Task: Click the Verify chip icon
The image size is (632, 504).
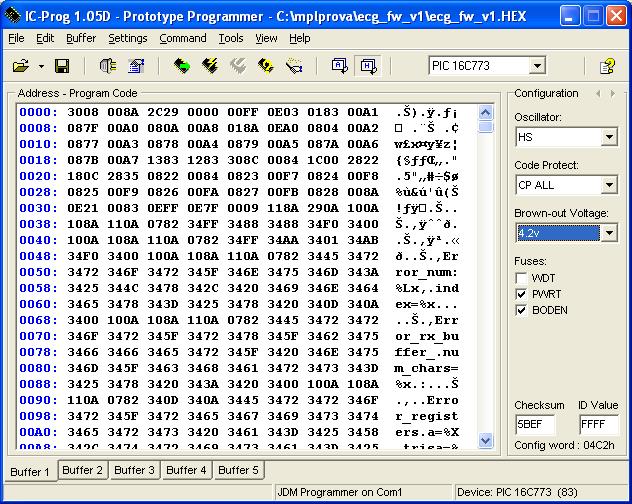Action: pos(266,66)
